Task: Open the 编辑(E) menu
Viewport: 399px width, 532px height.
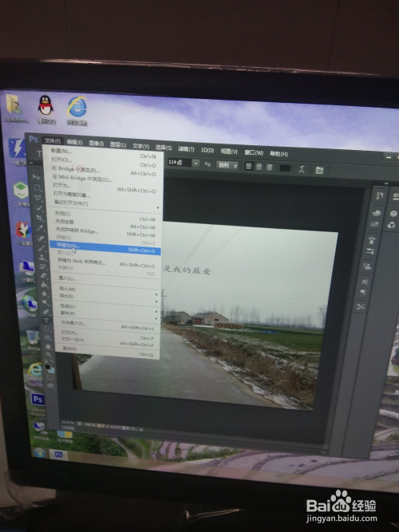Action: [x=75, y=142]
